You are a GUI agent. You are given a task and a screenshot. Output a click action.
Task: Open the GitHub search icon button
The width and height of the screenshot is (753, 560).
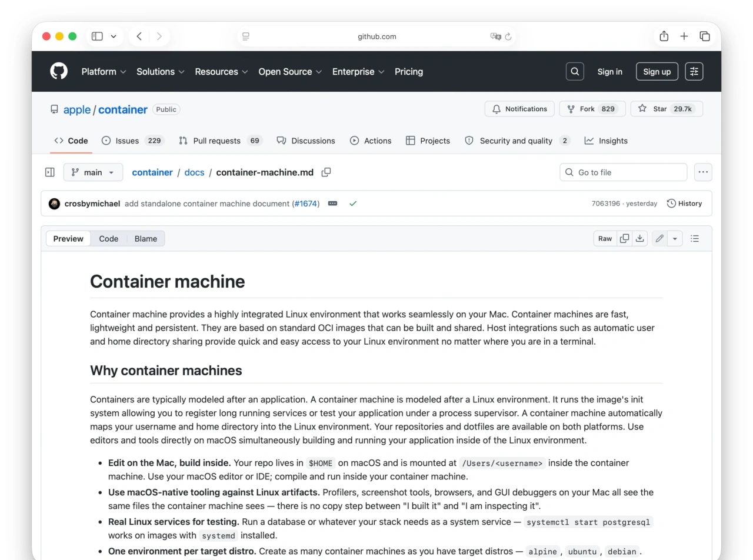575,72
